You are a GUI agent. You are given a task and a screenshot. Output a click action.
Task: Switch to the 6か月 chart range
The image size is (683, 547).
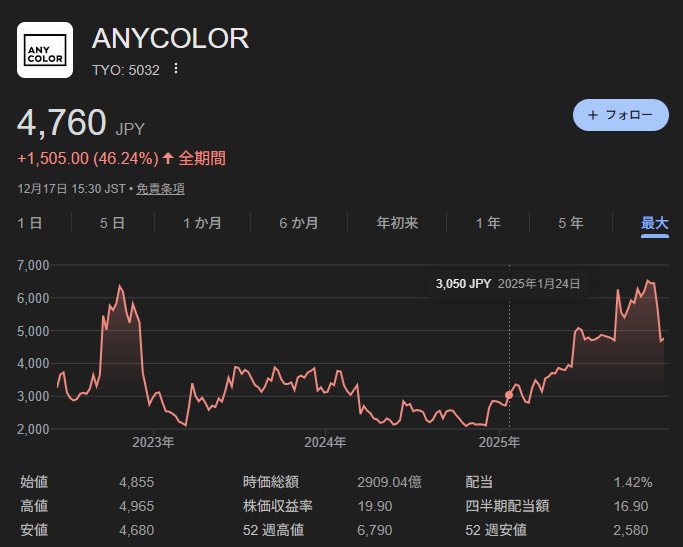coord(298,223)
